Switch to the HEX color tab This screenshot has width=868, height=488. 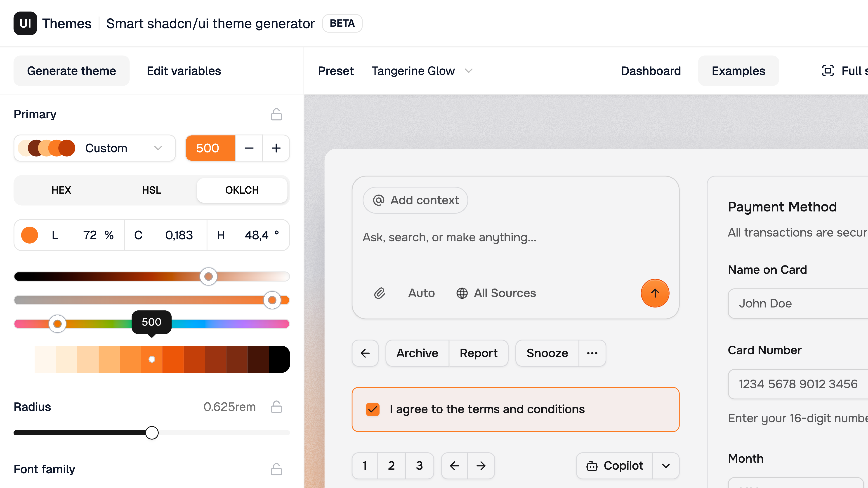pos(61,190)
